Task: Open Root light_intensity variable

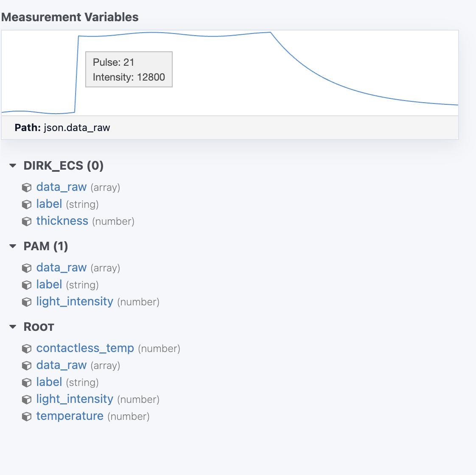Action: 75,399
